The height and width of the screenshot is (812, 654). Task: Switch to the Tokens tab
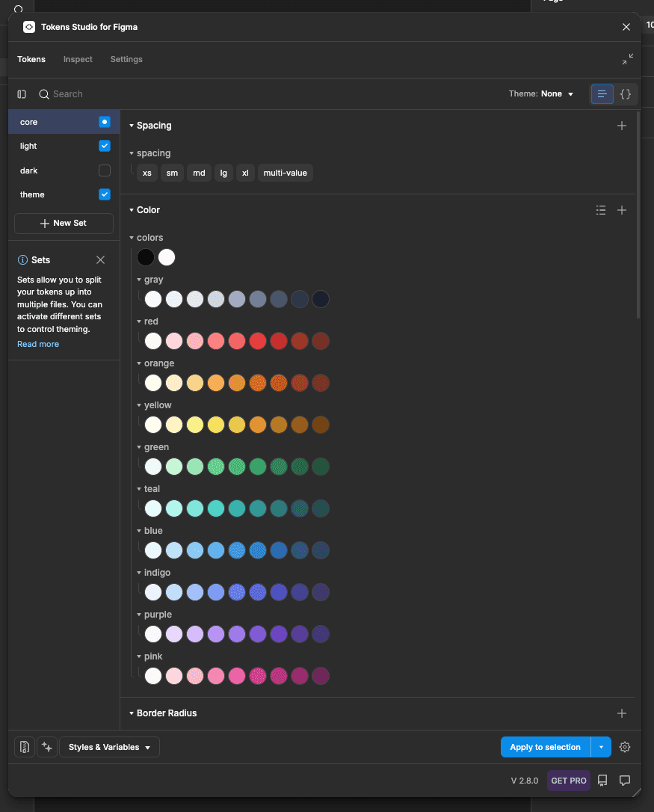click(x=31, y=60)
